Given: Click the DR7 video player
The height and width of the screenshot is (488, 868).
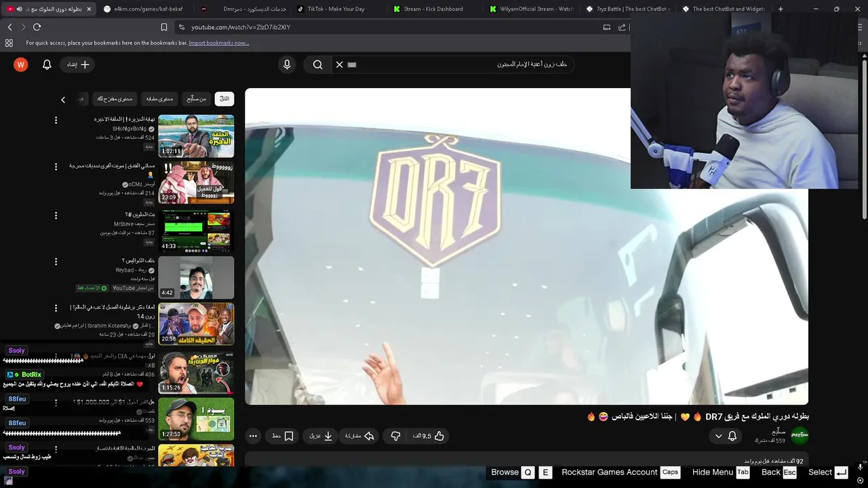Looking at the screenshot, I should pyautogui.click(x=526, y=247).
